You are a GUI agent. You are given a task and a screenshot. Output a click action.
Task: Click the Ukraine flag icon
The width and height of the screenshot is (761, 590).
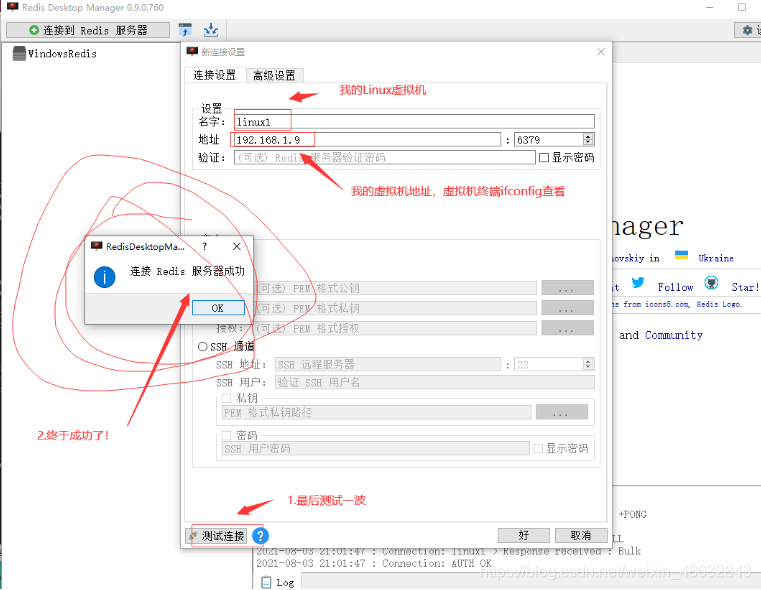point(681,255)
